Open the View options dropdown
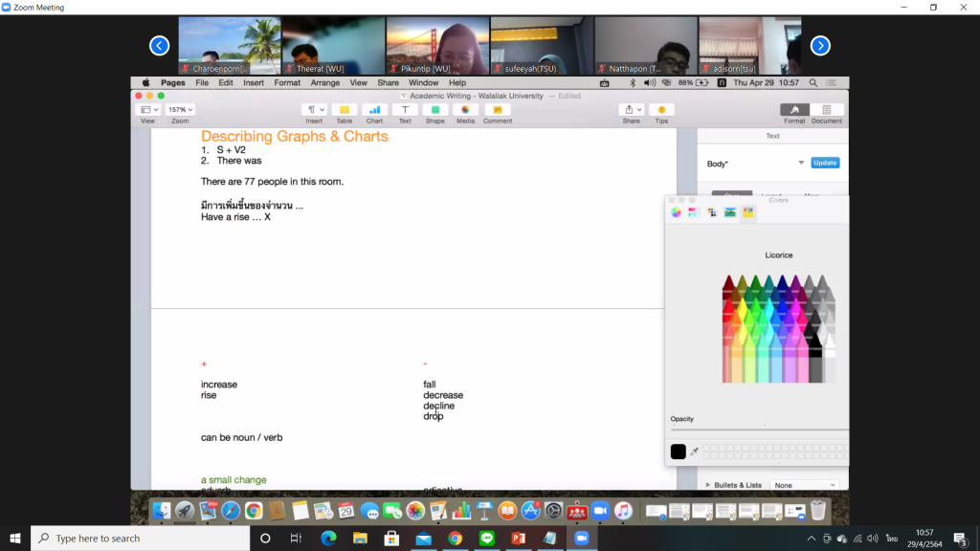Viewport: 980px width, 551px height. 147,110
